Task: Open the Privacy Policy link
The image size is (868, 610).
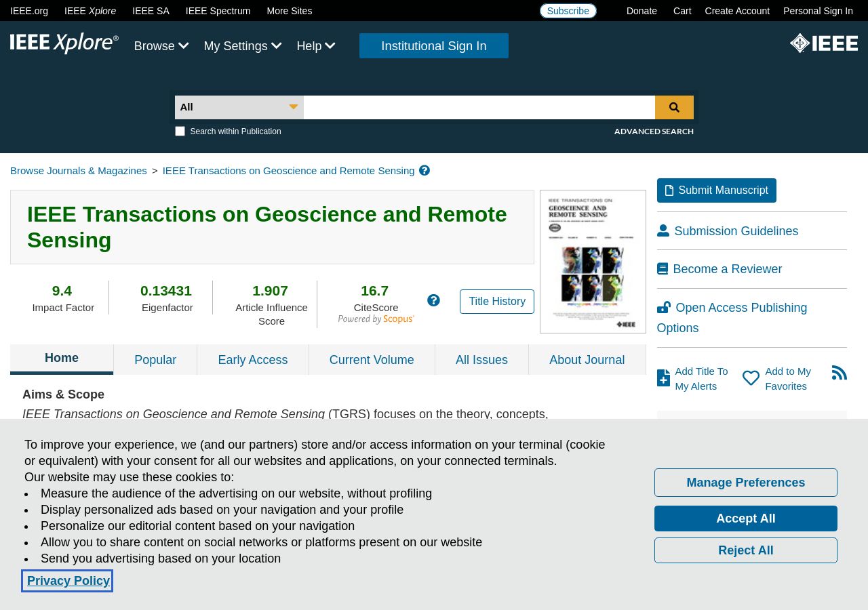Action: [68, 581]
